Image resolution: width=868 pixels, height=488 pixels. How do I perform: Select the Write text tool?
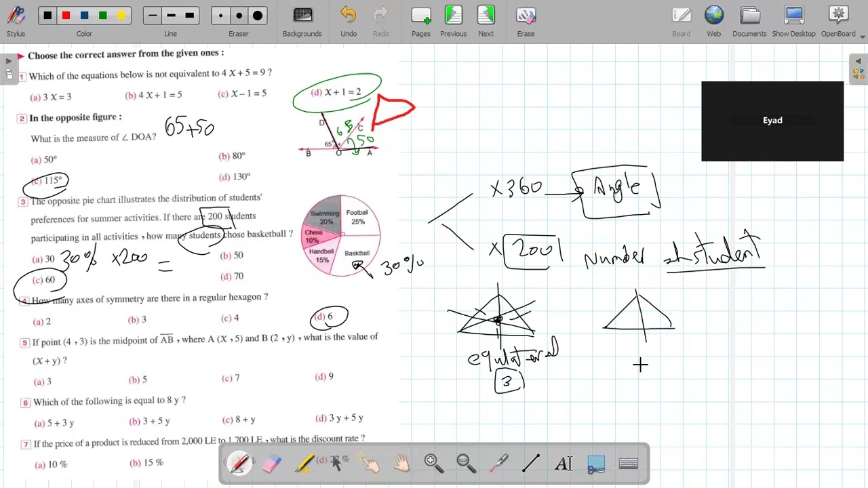pos(564,464)
